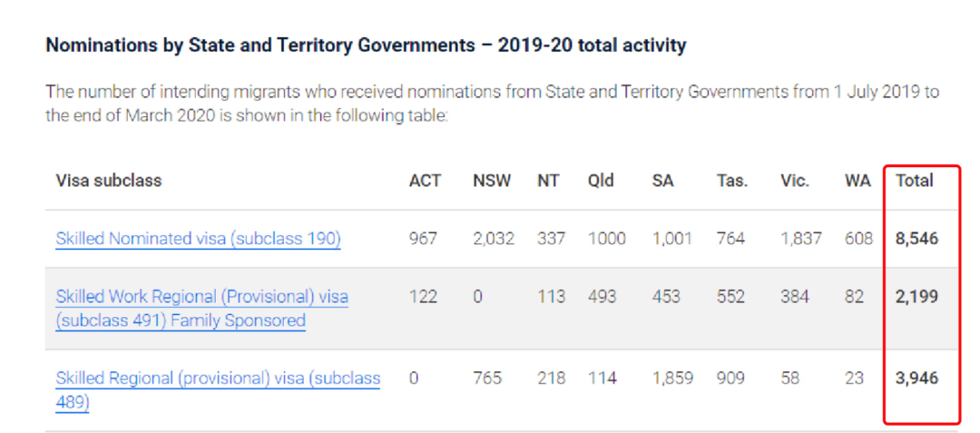Click the ACT column header

tap(425, 181)
